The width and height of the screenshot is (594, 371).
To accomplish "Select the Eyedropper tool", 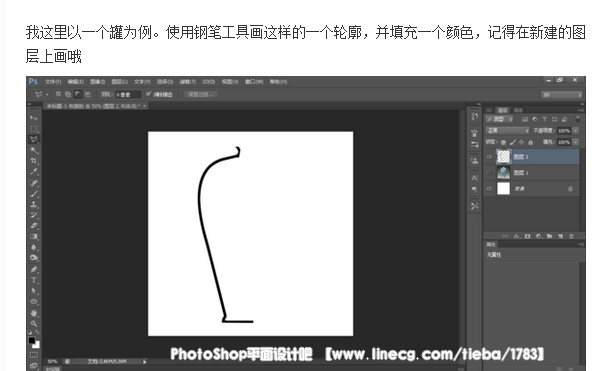I will (34, 171).
